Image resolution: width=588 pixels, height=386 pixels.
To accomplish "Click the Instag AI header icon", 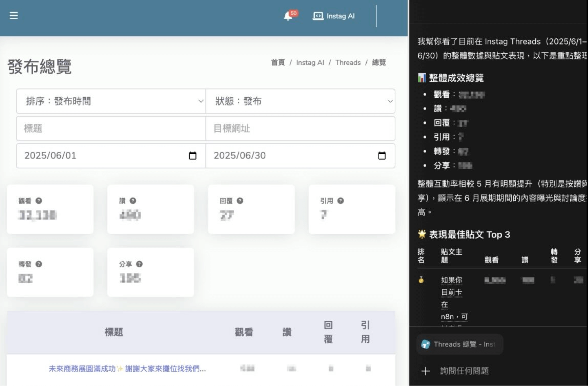I will tap(318, 16).
